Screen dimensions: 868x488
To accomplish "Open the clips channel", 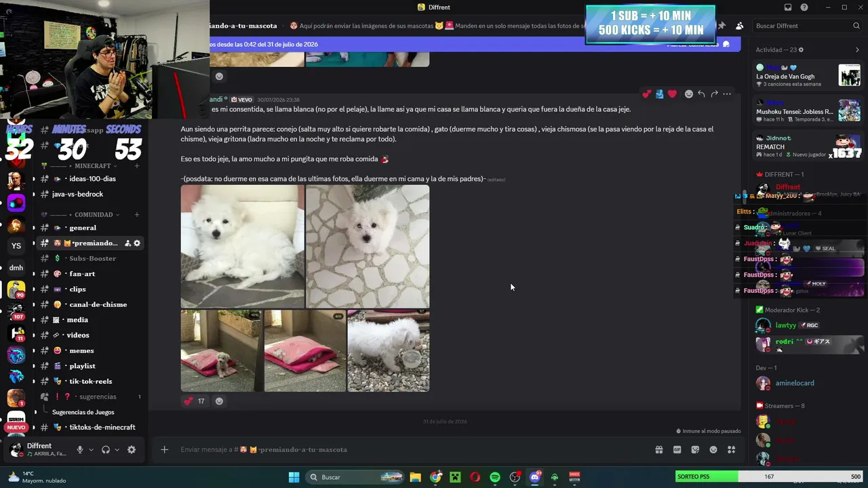I will (x=91, y=289).
